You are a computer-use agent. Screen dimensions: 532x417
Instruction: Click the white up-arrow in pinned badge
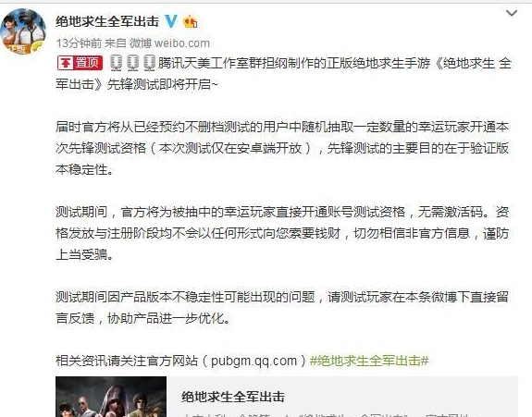pyautogui.click(x=66, y=63)
